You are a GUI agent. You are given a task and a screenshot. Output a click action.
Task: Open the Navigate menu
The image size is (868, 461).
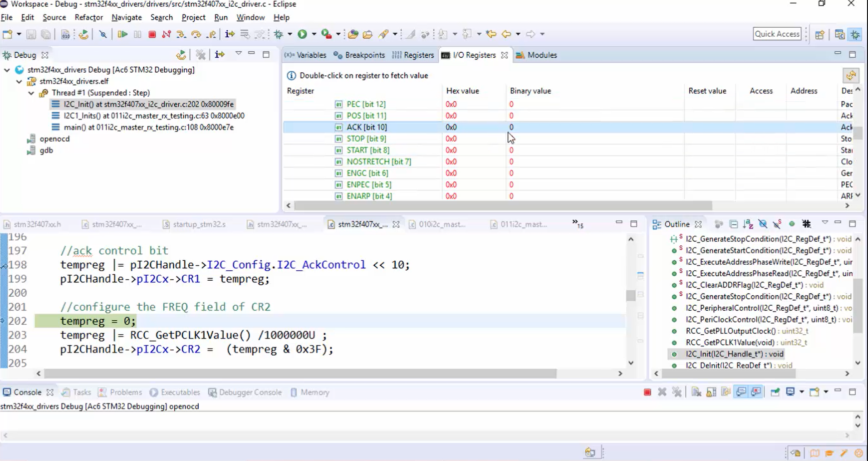[x=127, y=17]
